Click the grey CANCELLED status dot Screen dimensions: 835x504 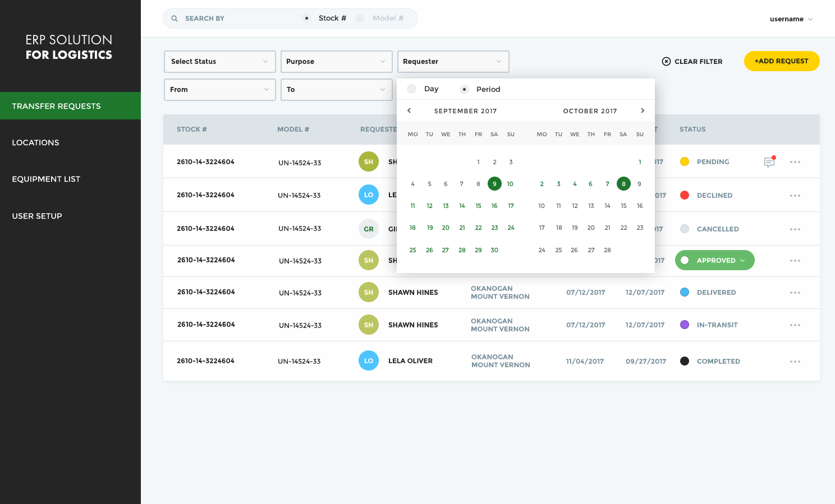685,229
